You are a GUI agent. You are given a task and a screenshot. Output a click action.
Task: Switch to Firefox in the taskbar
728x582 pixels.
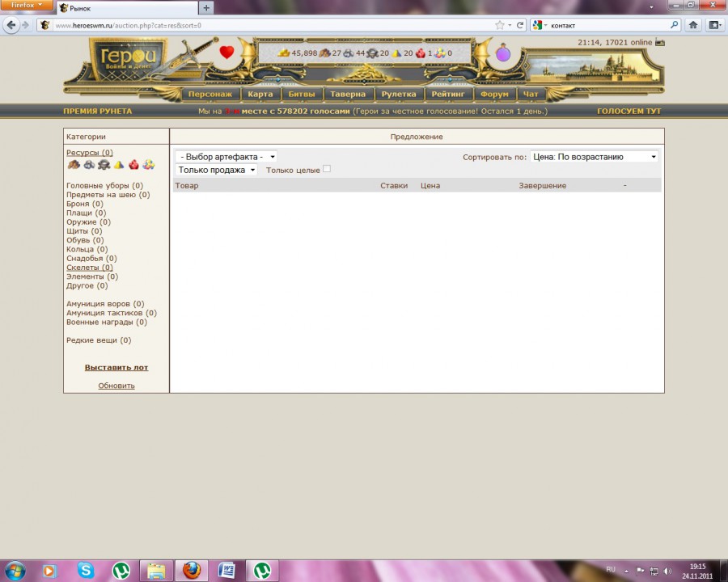pyautogui.click(x=191, y=571)
